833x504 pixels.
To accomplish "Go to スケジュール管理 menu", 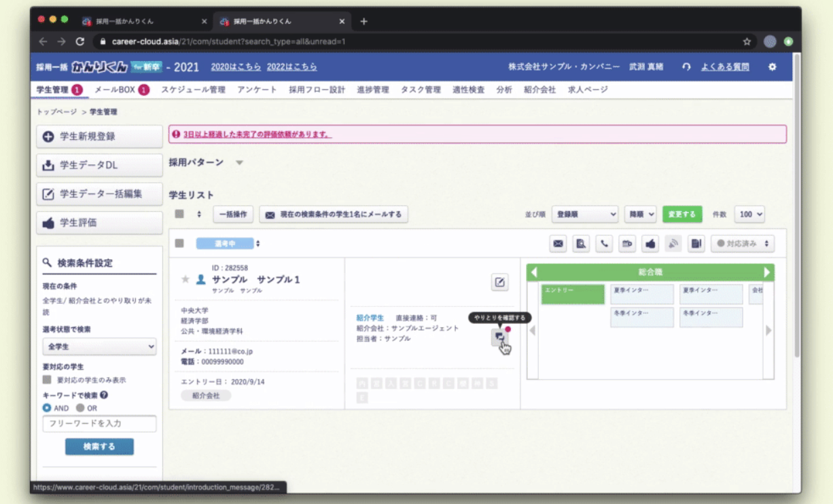I will click(193, 90).
